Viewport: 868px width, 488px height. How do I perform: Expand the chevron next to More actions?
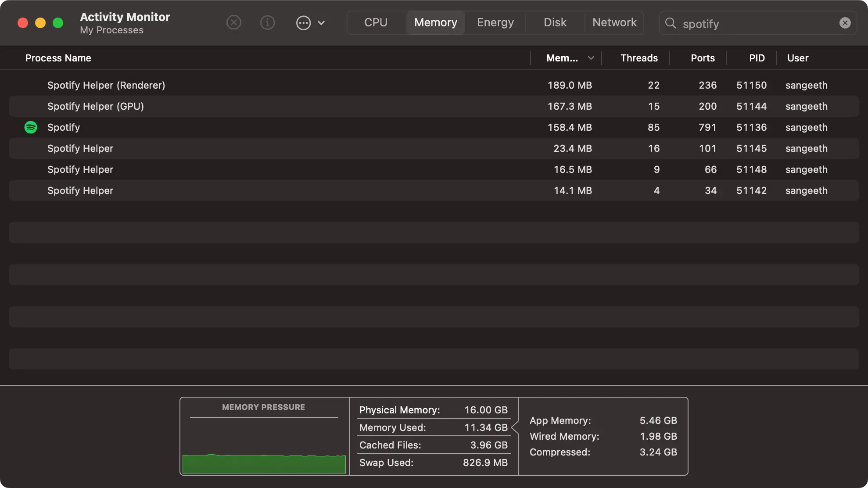[x=321, y=23]
